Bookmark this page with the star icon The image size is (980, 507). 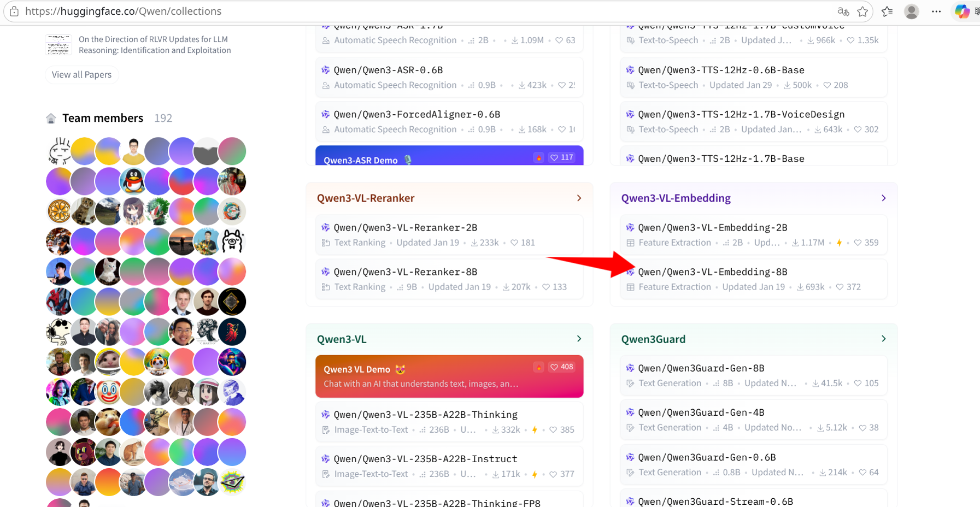(x=862, y=11)
